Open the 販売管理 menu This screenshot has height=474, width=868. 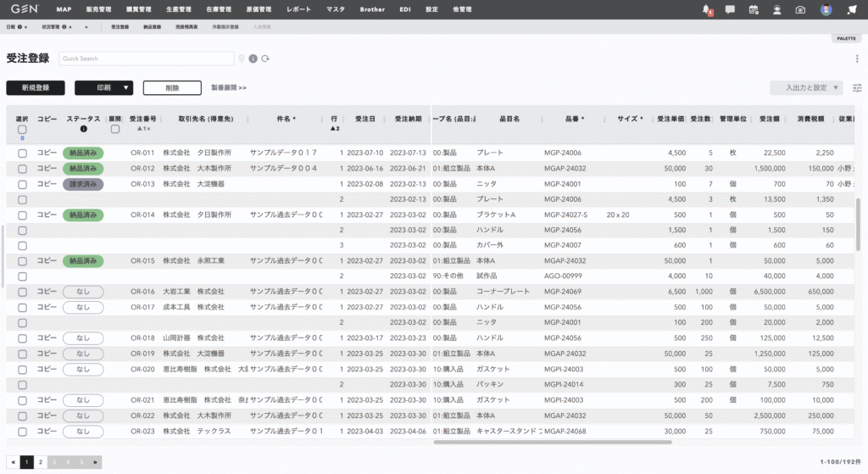[98, 9]
